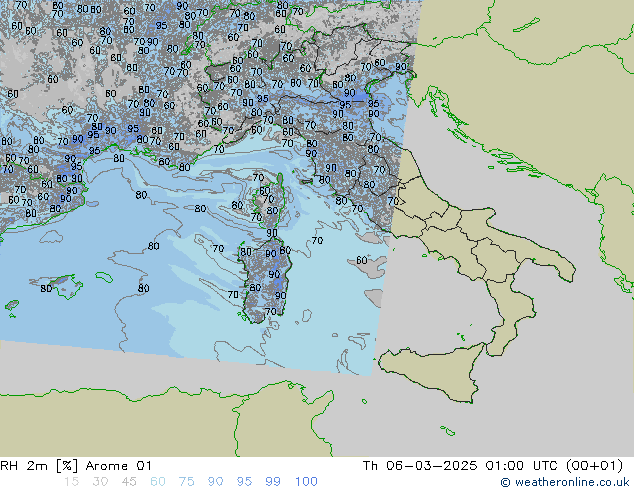Click the 70 label at Corsica's northern tip
This screenshot has width=634, height=490.
258,177
